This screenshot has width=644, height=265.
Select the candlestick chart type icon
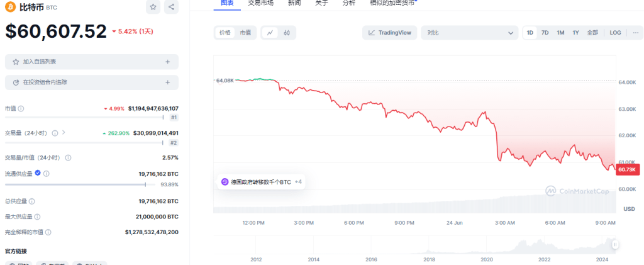[286, 33]
